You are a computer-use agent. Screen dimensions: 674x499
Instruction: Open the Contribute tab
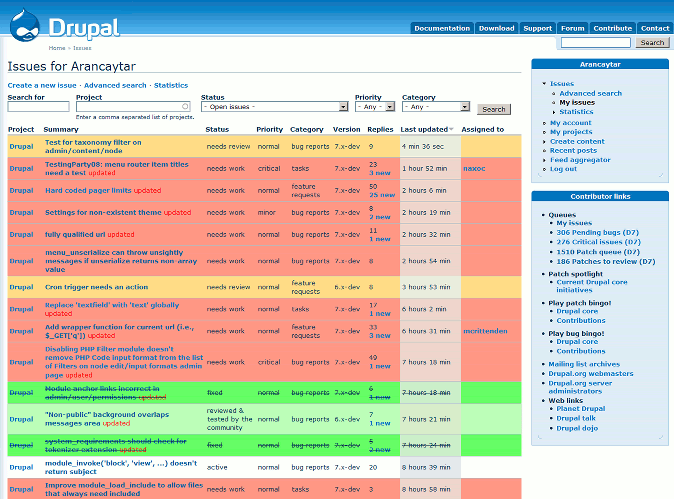[613, 28]
